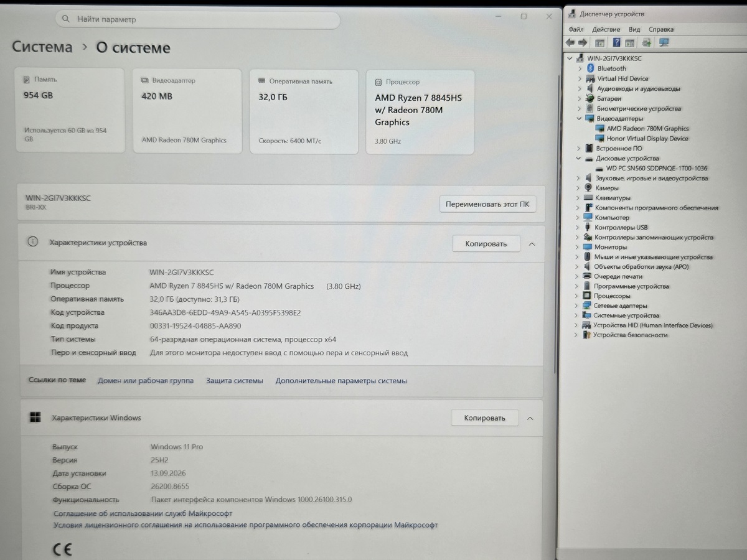This screenshot has width=747, height=560.
Task: Open the Оперативная память 32,0 ГБ card
Action: pyautogui.click(x=304, y=112)
